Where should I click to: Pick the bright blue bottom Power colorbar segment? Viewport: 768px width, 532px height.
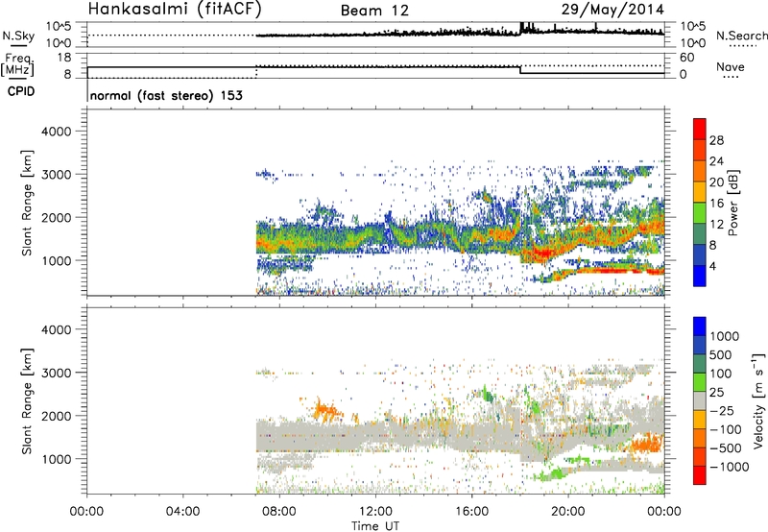point(700,276)
